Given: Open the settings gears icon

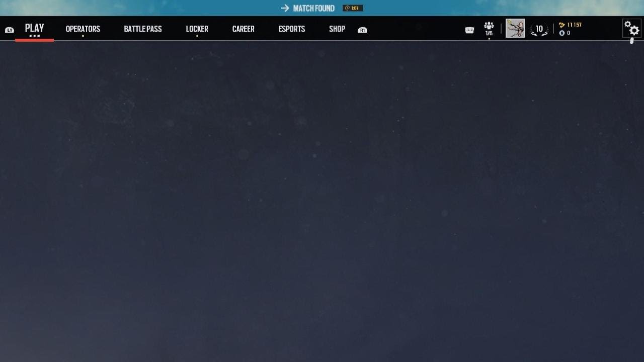Looking at the screenshot, I should pos(631,28).
